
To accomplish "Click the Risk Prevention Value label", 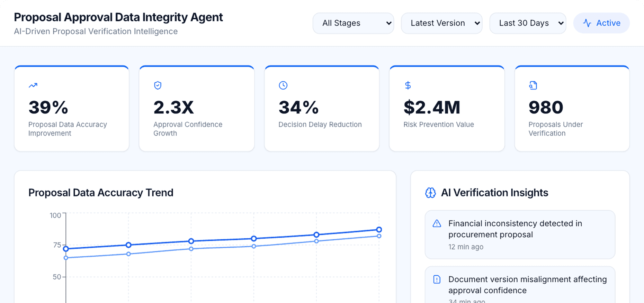I will [439, 125].
